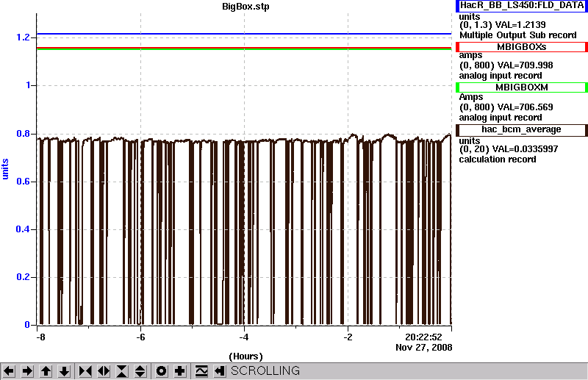The height and width of the screenshot is (380, 588).
Task: Click the -4 x-axis tick label
Action: click(244, 337)
